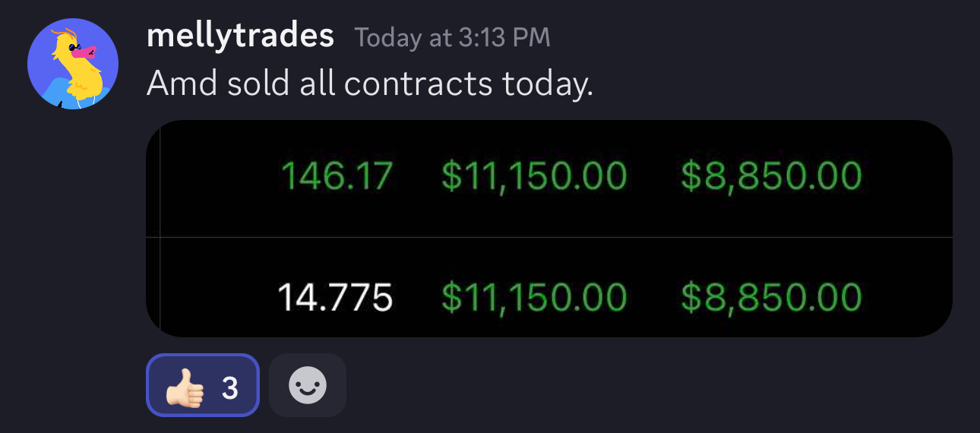Click the add reaction smiley button
This screenshot has height=433, width=980.
tap(308, 385)
